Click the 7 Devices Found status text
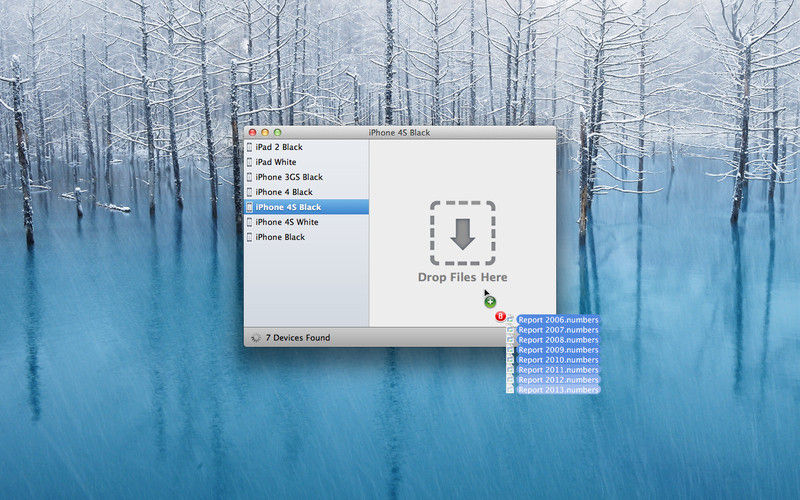The height and width of the screenshot is (500, 800). (298, 338)
